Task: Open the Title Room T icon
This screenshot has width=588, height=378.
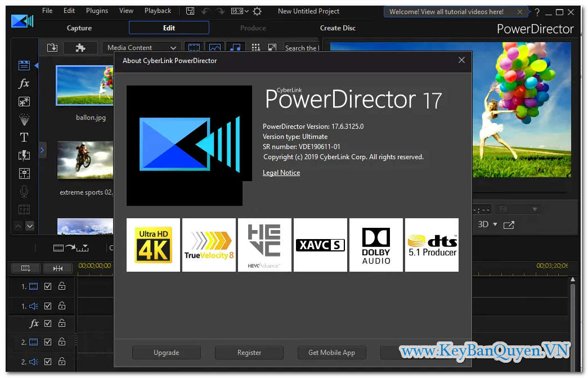Action: tap(24, 137)
